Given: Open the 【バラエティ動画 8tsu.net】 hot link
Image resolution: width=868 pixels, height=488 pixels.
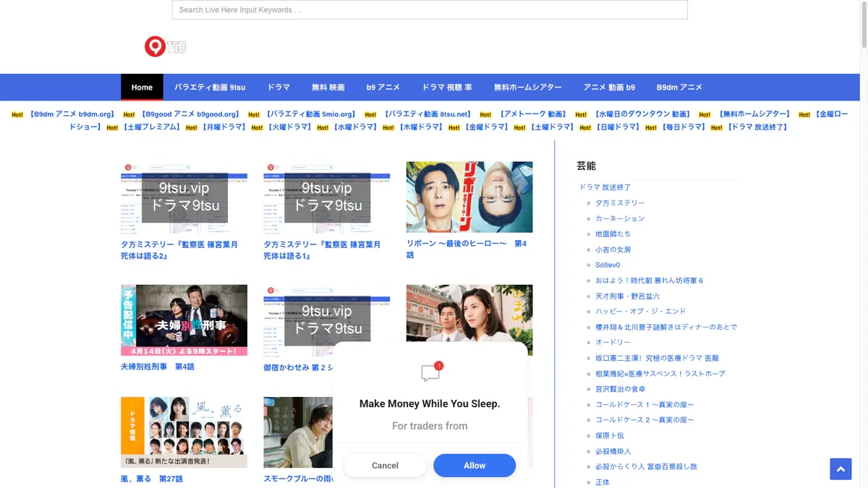Looking at the screenshot, I should click(x=427, y=114).
